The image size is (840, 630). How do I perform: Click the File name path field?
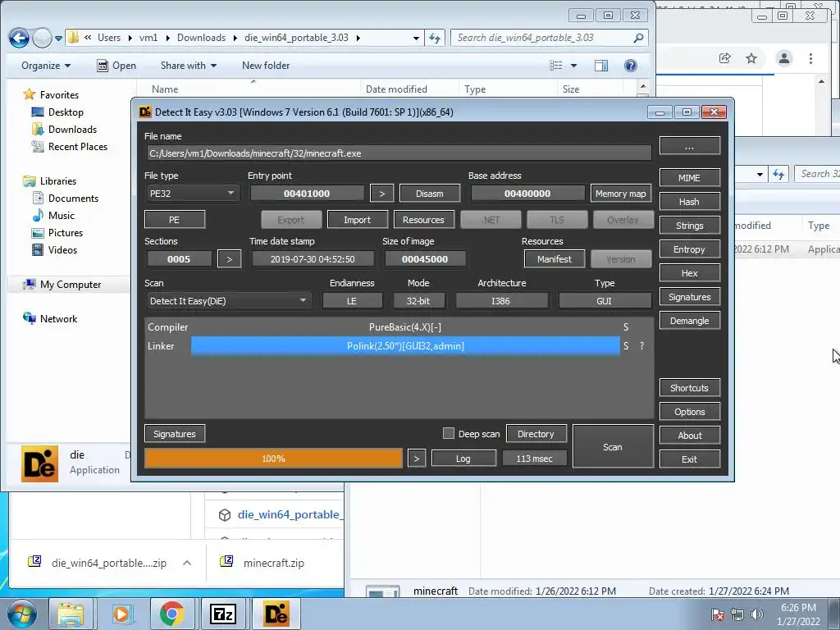[399, 153]
